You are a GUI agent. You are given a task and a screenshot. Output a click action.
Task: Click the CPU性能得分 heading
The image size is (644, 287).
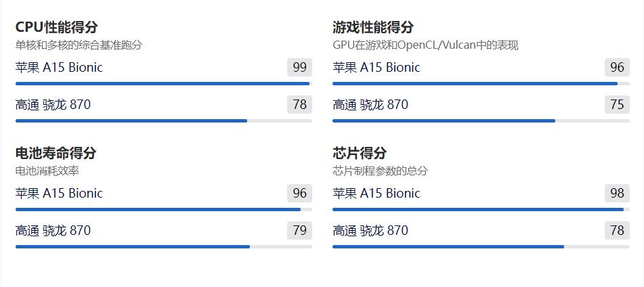point(56,27)
